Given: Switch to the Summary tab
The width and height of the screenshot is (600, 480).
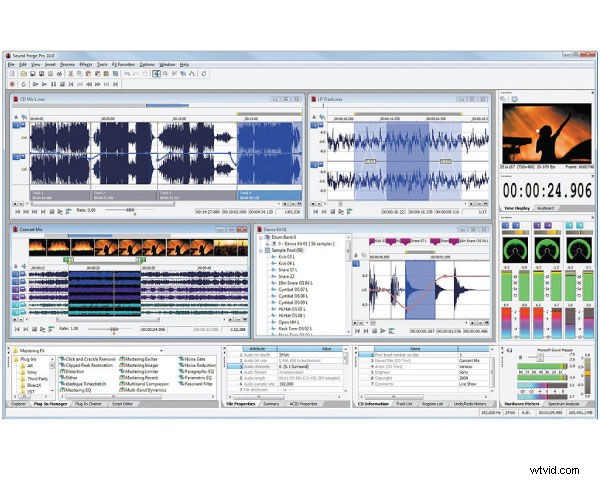Looking at the screenshot, I should [271, 404].
